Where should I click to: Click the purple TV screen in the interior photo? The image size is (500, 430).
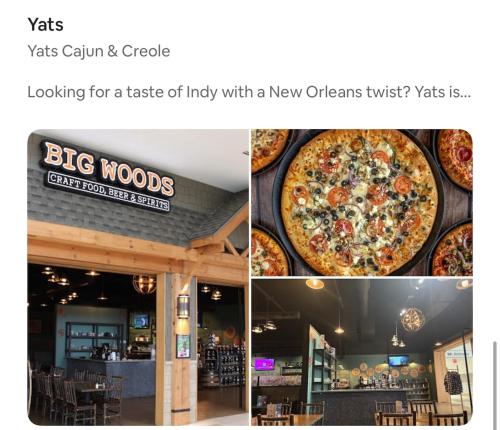click(x=264, y=364)
